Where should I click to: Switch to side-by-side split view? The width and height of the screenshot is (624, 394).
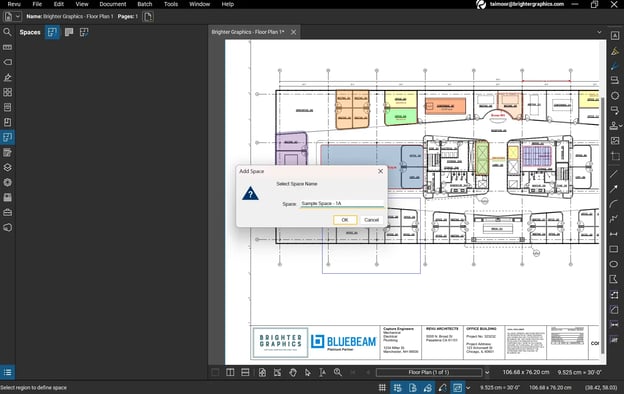(x=230, y=373)
